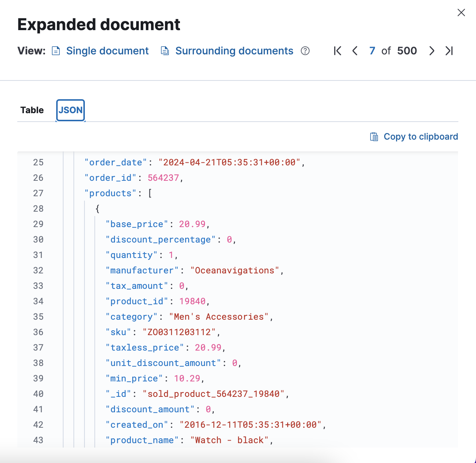
Task: Click the "products" key on line 27
Action: (x=111, y=193)
